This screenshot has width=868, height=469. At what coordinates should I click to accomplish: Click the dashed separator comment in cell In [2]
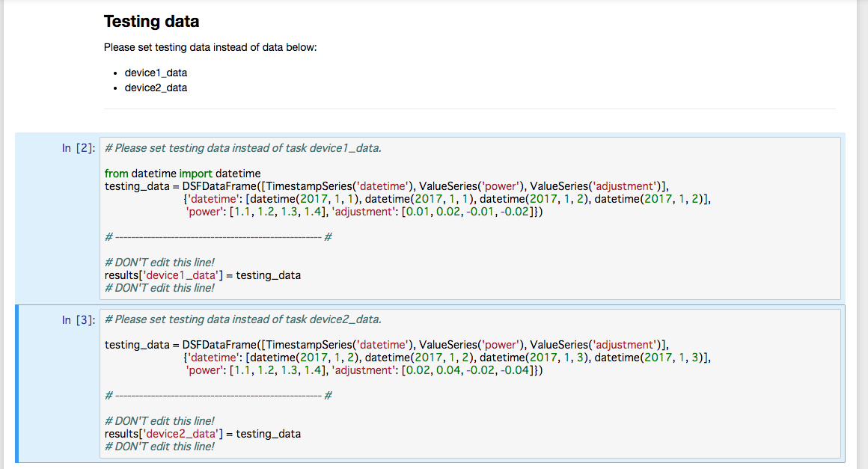click(218, 237)
